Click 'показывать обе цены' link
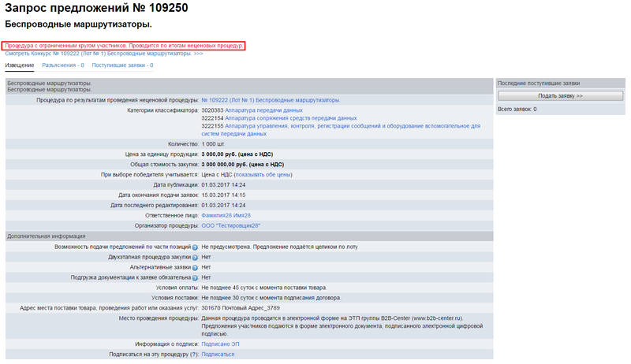631x364 pixels. click(262, 174)
